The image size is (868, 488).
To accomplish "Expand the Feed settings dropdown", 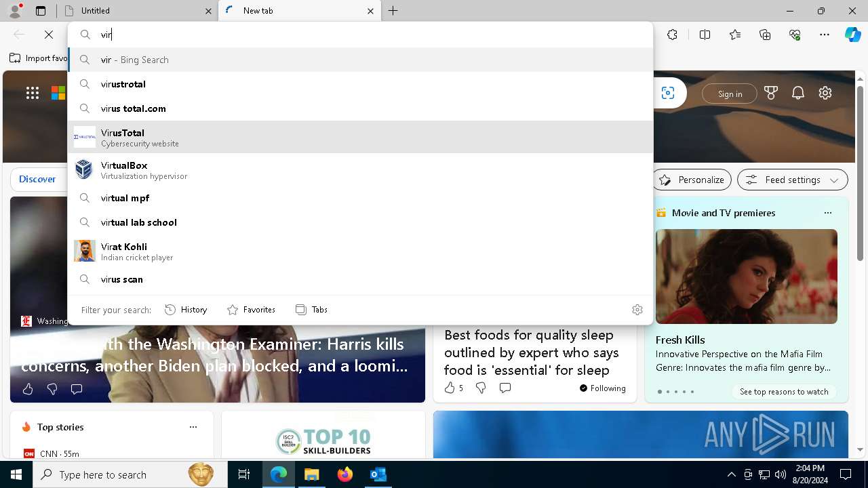I will [793, 180].
